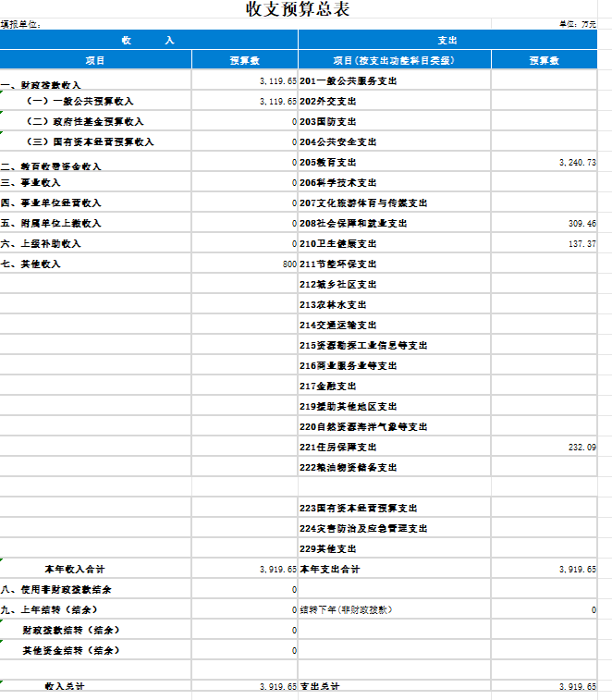Select the 137.37 value for 210卫生健康支出

point(582,244)
